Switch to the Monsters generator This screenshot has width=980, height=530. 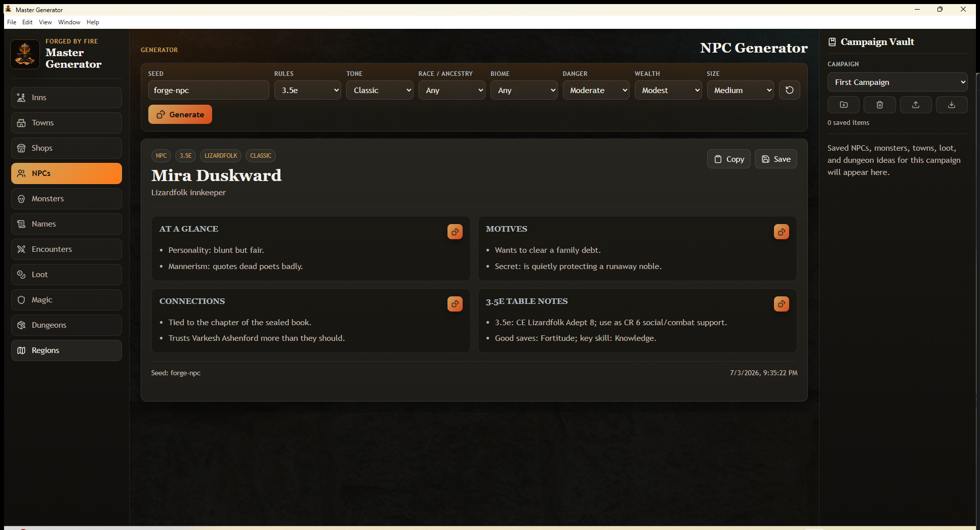(x=66, y=199)
